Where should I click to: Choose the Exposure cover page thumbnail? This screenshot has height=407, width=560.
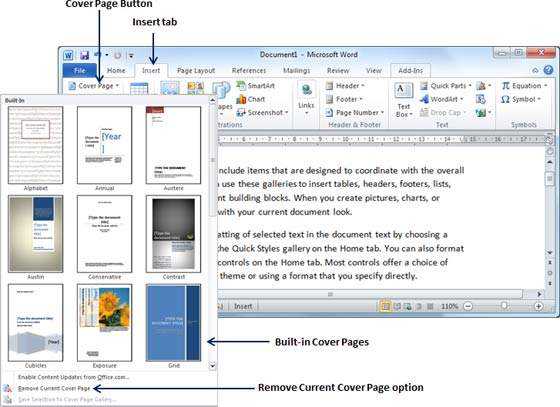coord(104,323)
